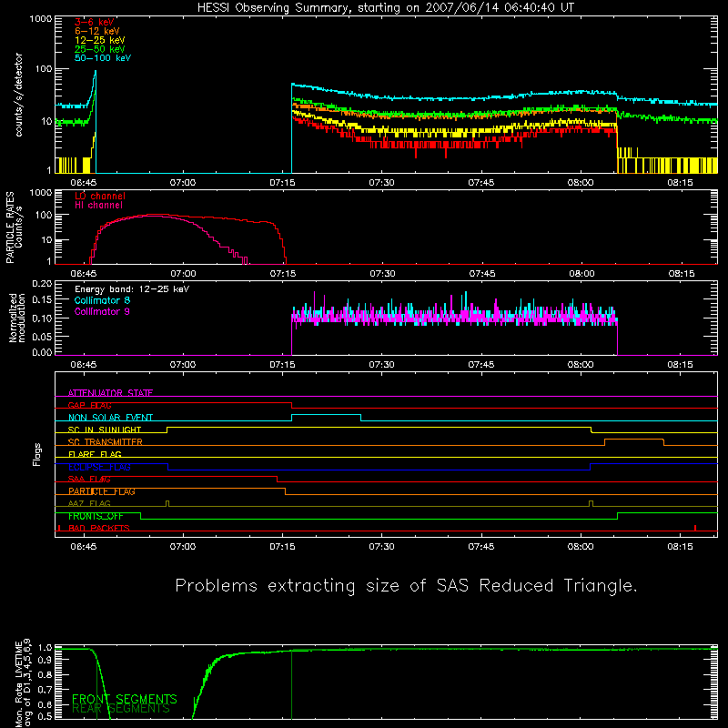Viewport: 728px width, 728px height.
Task: Click the vertical green line in livetime plot
Action: (x=291, y=685)
